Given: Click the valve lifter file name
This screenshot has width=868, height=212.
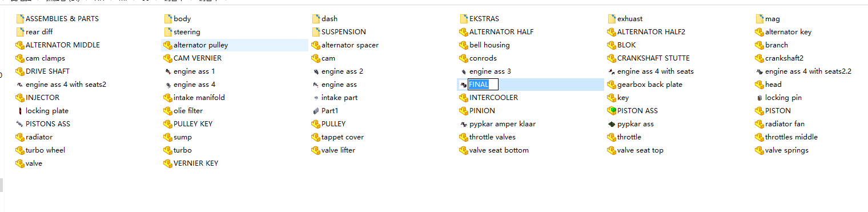Looking at the screenshot, I should [x=338, y=150].
